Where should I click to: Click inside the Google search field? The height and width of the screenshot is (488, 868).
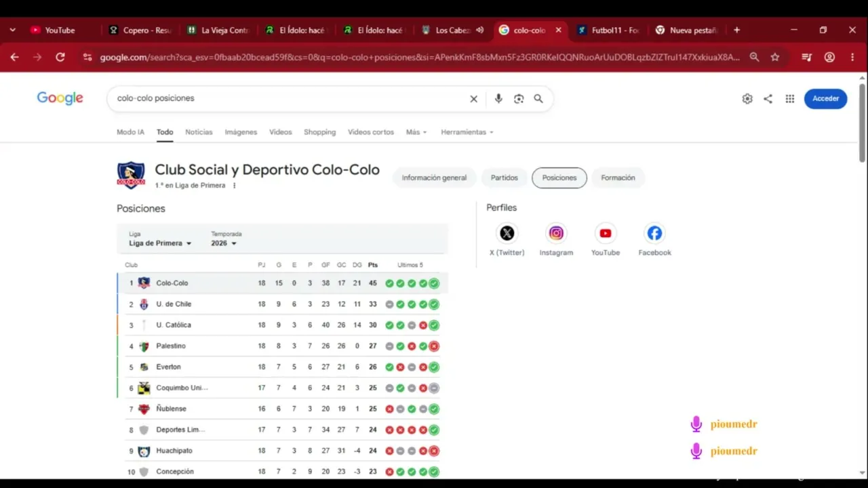290,98
